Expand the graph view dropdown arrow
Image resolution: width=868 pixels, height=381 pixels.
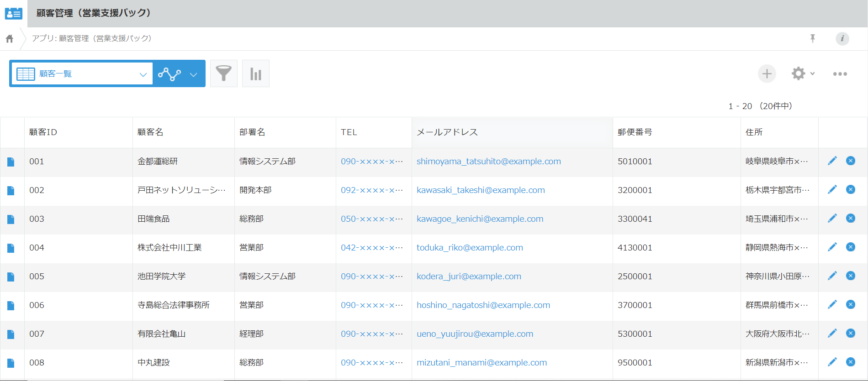pyautogui.click(x=194, y=74)
